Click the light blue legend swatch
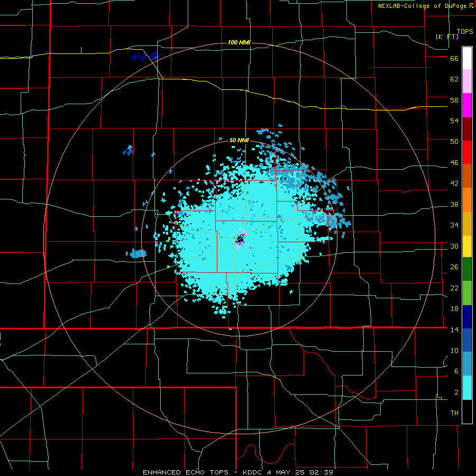The width and height of the screenshot is (476, 476). [467, 364]
